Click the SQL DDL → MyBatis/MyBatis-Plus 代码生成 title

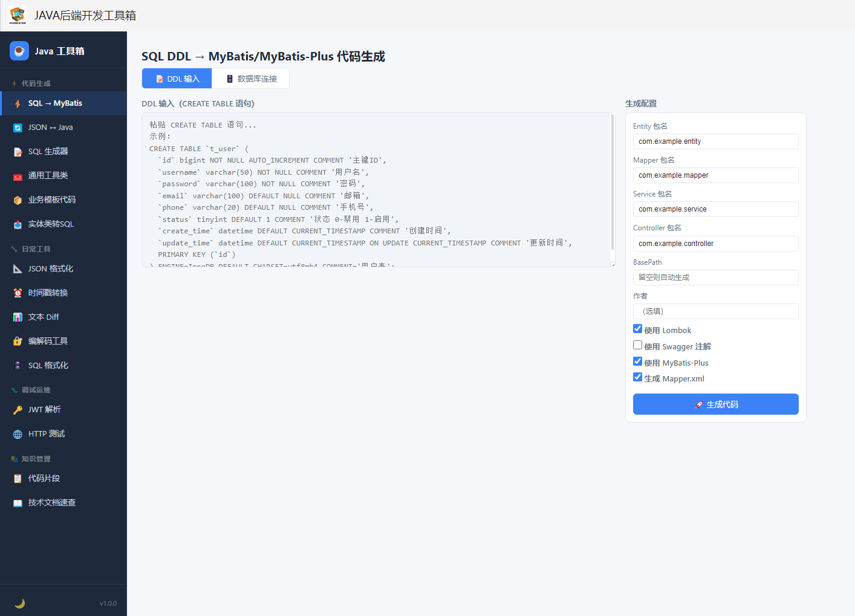(x=263, y=56)
